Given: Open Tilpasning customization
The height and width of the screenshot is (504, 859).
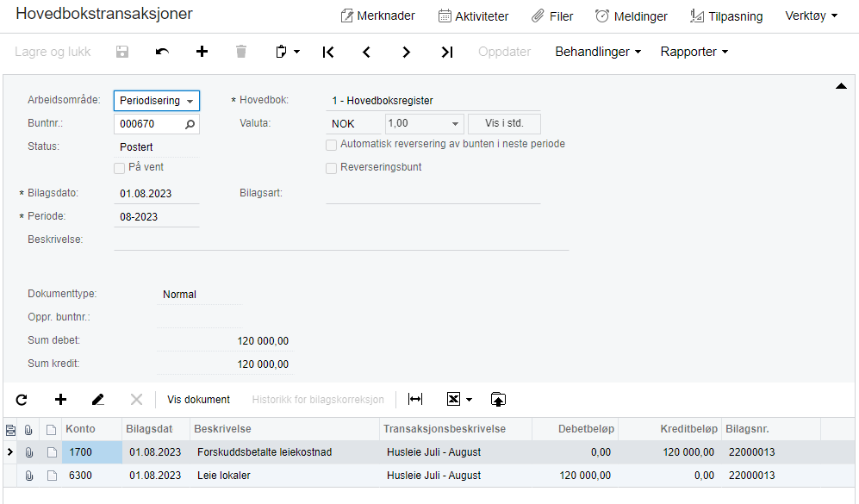Looking at the screenshot, I should (x=726, y=16).
